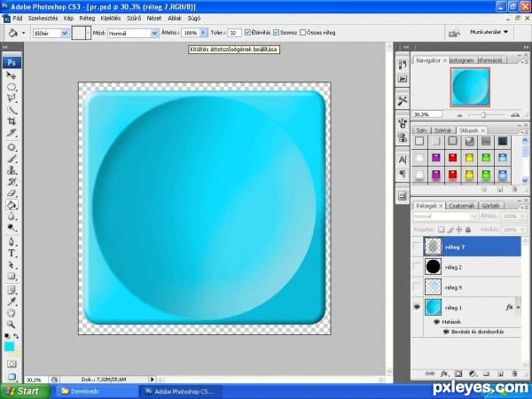Select the Eraser tool
Screen dimensions: 532x399
click(x=12, y=193)
